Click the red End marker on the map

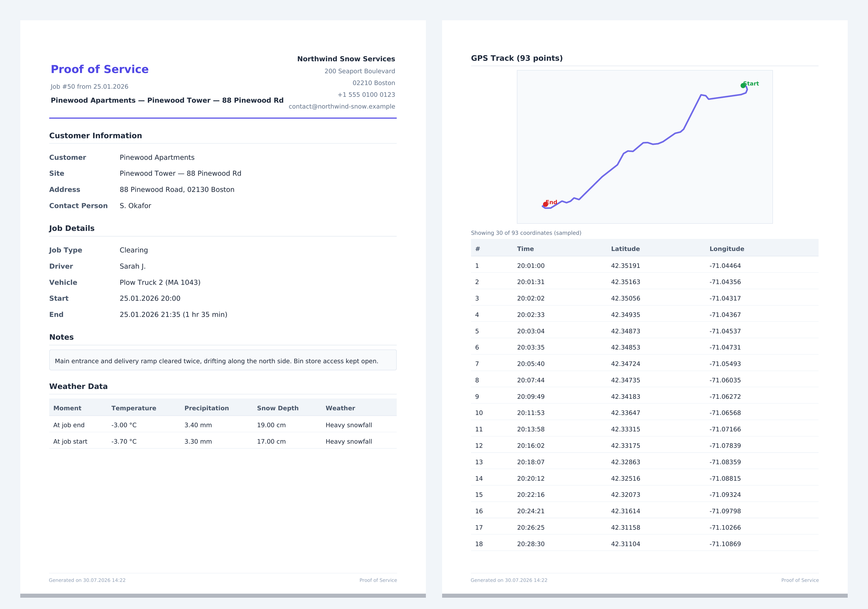[545, 204]
